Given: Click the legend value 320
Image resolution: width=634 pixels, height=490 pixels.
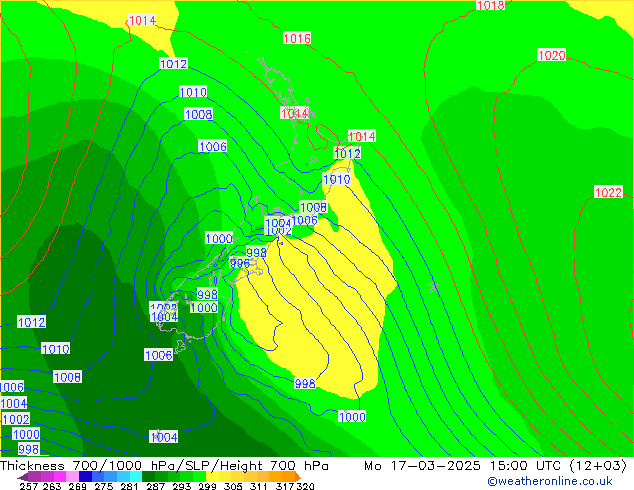Looking at the screenshot, I should [x=305, y=486].
